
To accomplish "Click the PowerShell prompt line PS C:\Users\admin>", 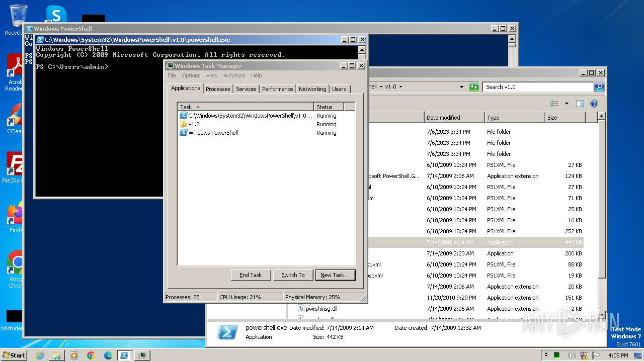I will click(x=72, y=66).
